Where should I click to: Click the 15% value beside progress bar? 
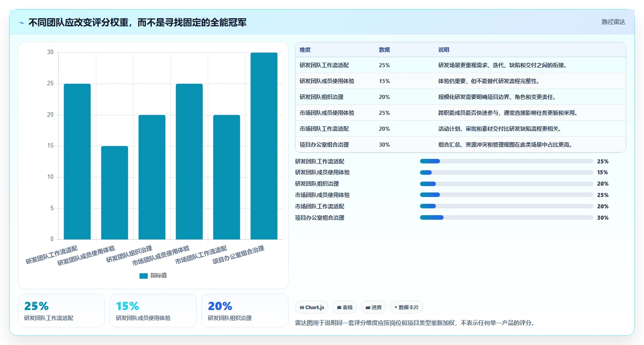pos(603,172)
